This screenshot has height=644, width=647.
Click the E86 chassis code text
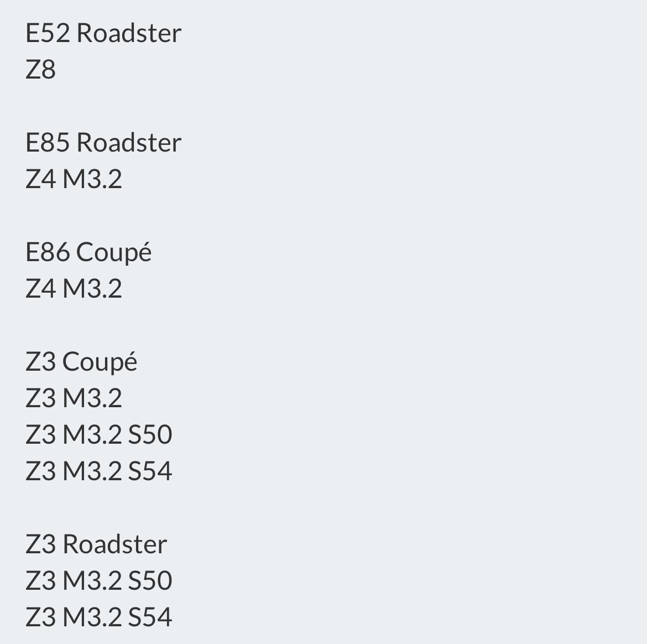[48, 252]
